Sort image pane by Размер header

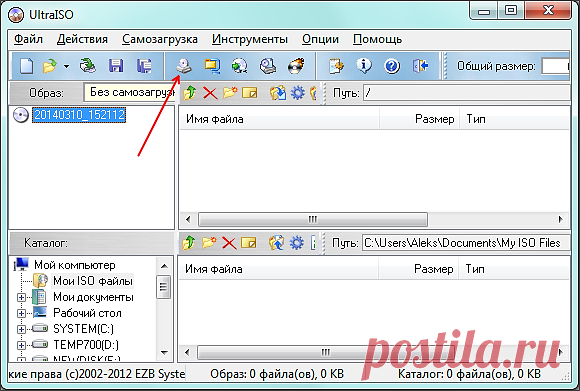419,119
